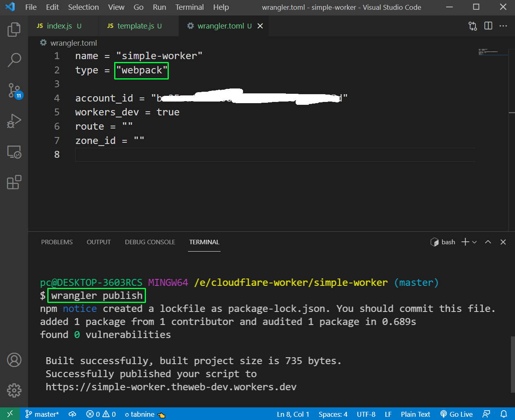Open the Run and Debug view
515x420 pixels.
(14, 121)
